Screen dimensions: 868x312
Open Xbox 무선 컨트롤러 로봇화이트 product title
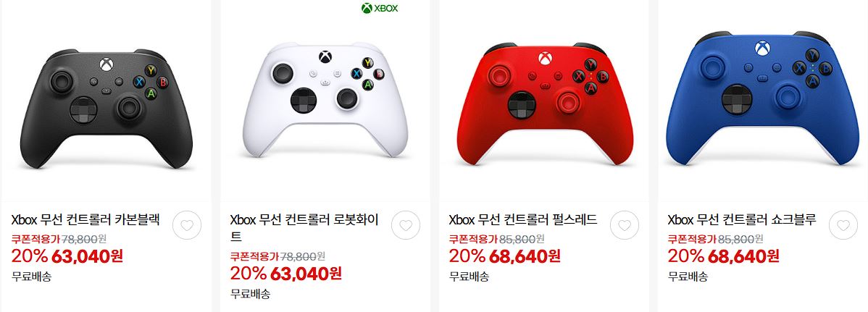[x=304, y=228]
